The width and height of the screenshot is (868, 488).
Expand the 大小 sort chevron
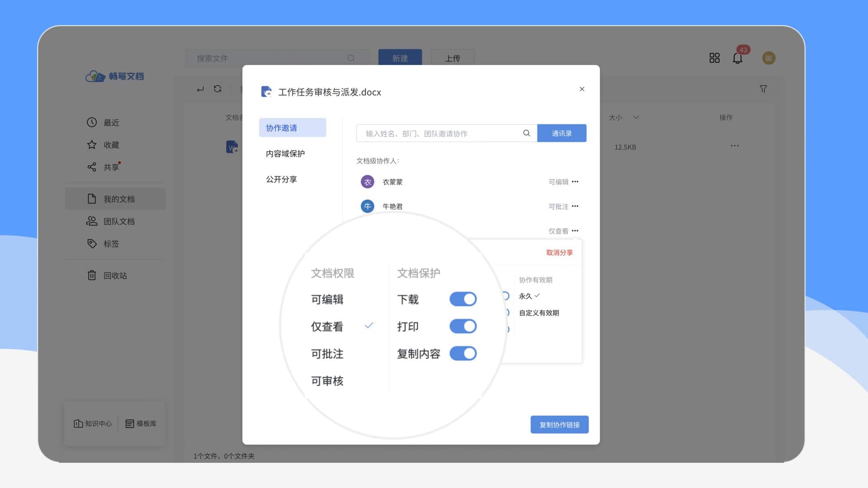pos(636,117)
